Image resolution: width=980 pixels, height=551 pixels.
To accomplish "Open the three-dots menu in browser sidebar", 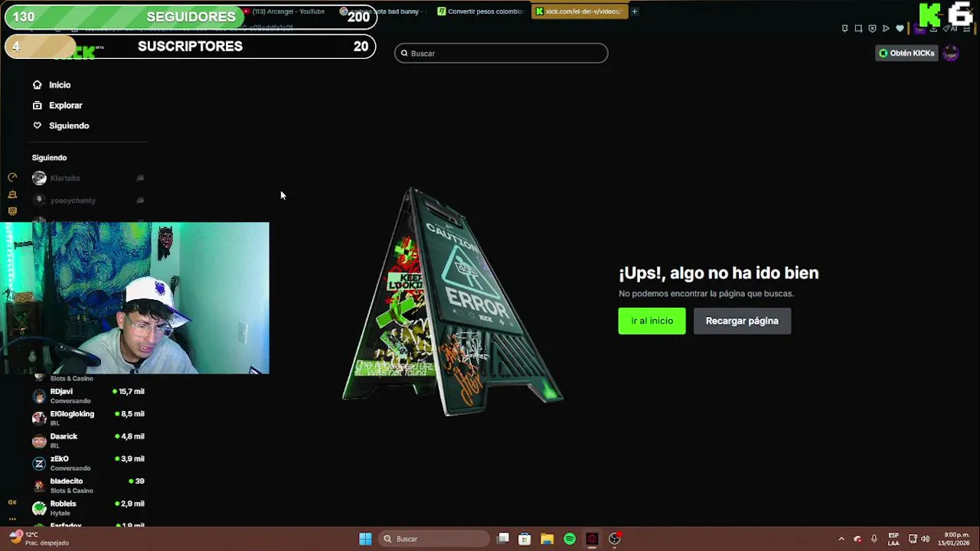I will [12, 519].
